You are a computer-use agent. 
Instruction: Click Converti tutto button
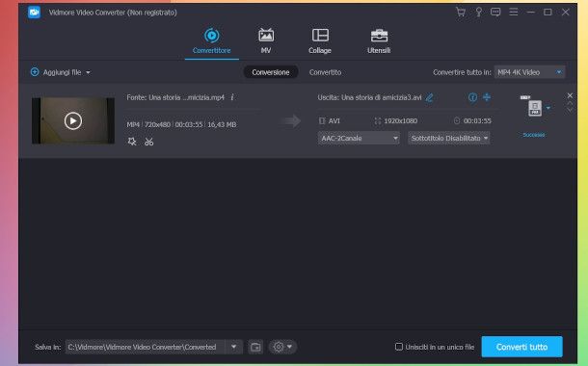coord(522,347)
